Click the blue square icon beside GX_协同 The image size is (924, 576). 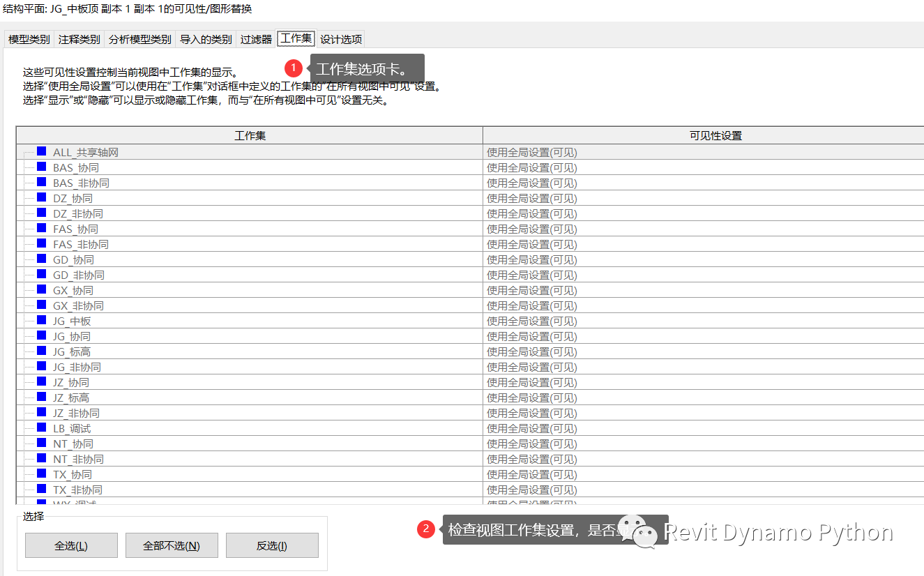pyautogui.click(x=42, y=289)
